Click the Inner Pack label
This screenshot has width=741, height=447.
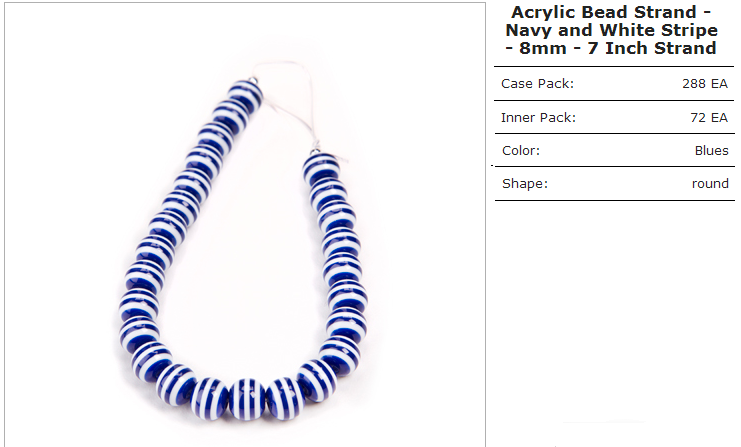pos(538,117)
